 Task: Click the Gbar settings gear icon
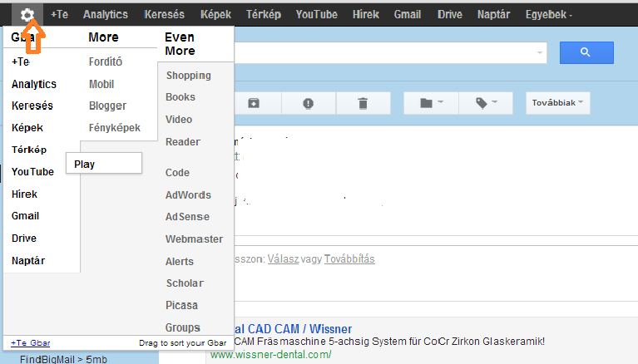tap(27, 15)
